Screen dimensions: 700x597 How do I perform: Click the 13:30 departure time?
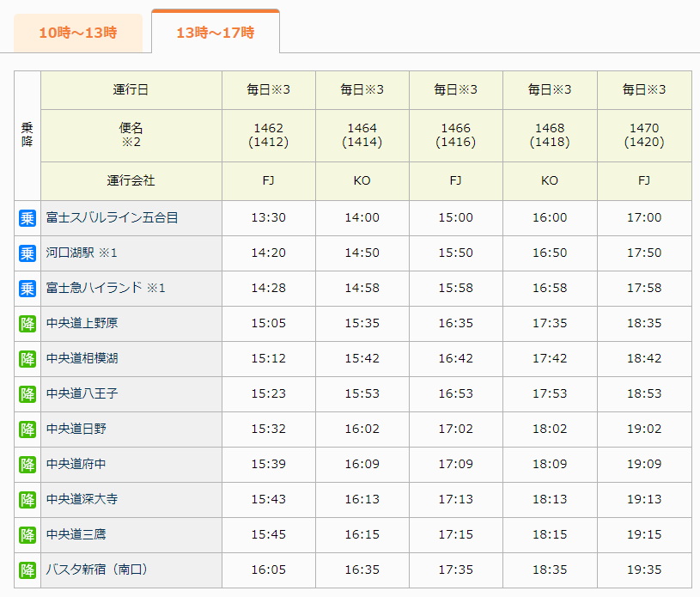[x=268, y=218]
